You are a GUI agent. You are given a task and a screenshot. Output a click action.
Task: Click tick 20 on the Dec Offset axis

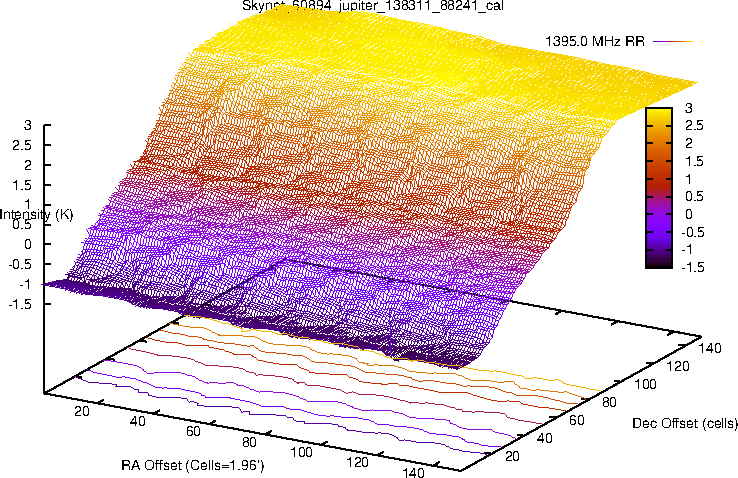click(x=512, y=456)
